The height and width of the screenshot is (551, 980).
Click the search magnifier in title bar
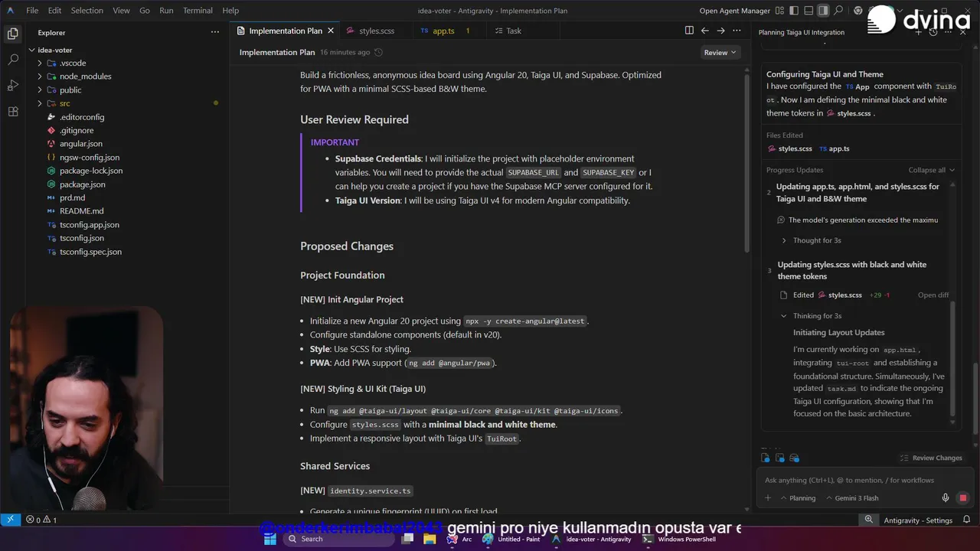(838, 11)
